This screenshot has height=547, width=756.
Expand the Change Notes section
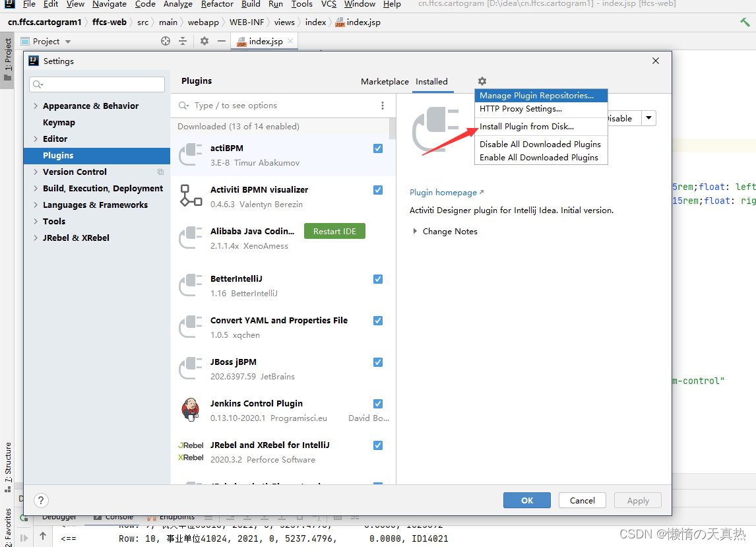[415, 231]
